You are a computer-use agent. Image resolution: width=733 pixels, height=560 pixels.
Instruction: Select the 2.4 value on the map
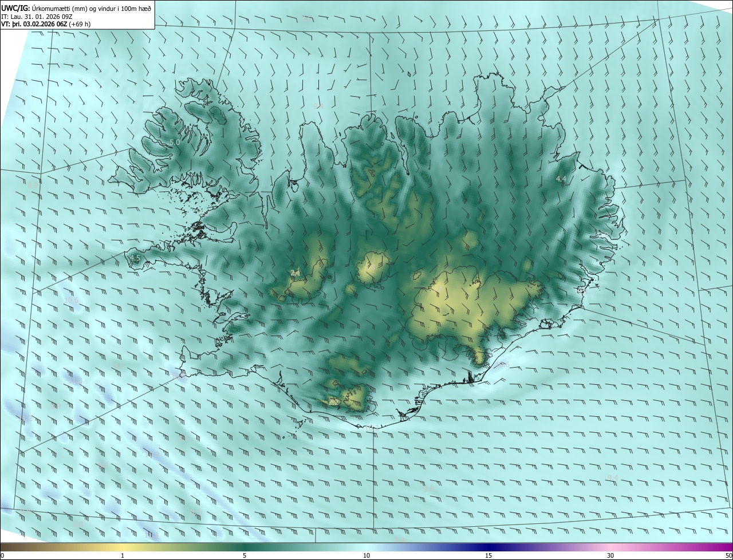pos(295,273)
